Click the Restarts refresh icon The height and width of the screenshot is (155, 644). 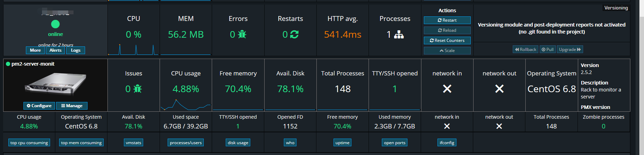coord(294,34)
